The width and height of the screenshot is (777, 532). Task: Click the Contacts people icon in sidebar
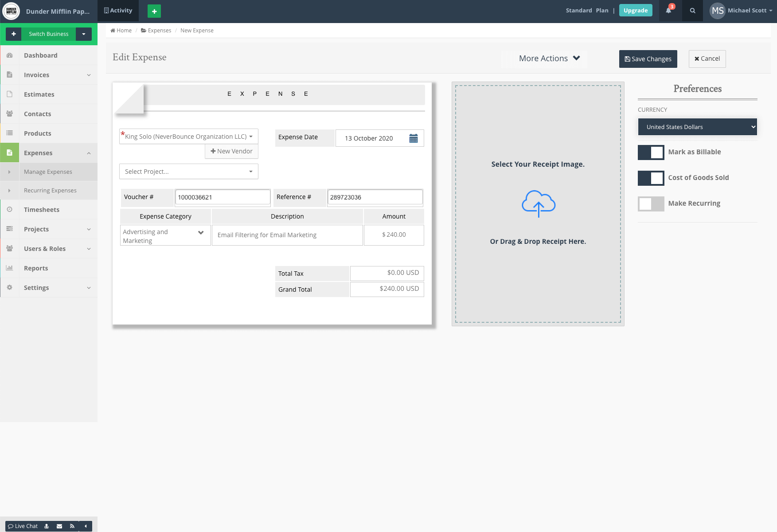pos(10,114)
